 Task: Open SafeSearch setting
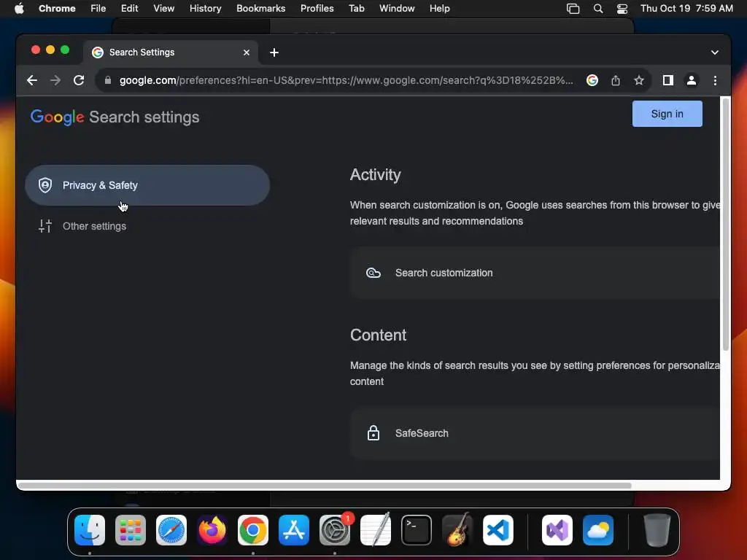pyautogui.click(x=535, y=433)
